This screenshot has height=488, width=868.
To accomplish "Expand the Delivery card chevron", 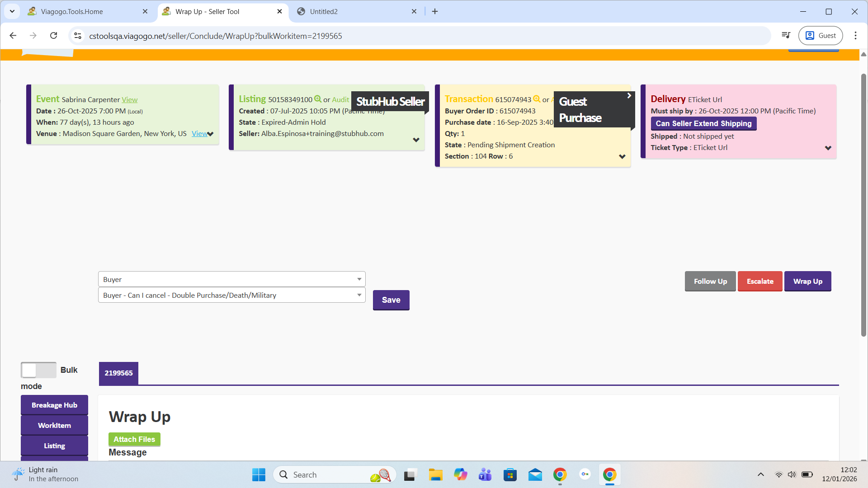I will click(x=828, y=148).
